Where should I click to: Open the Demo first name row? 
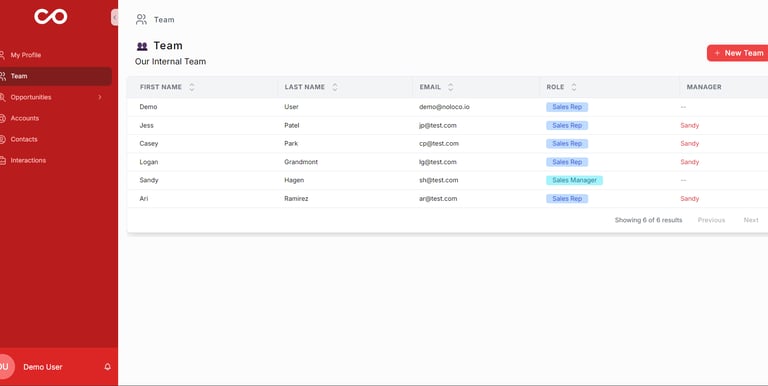(x=148, y=107)
